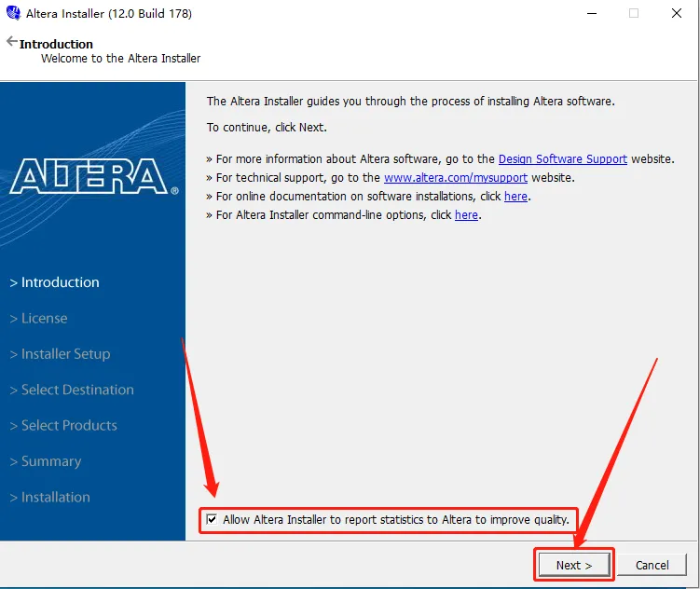The height and width of the screenshot is (589, 700).
Task: Select the Summary step in sidebar
Action: pos(46,461)
